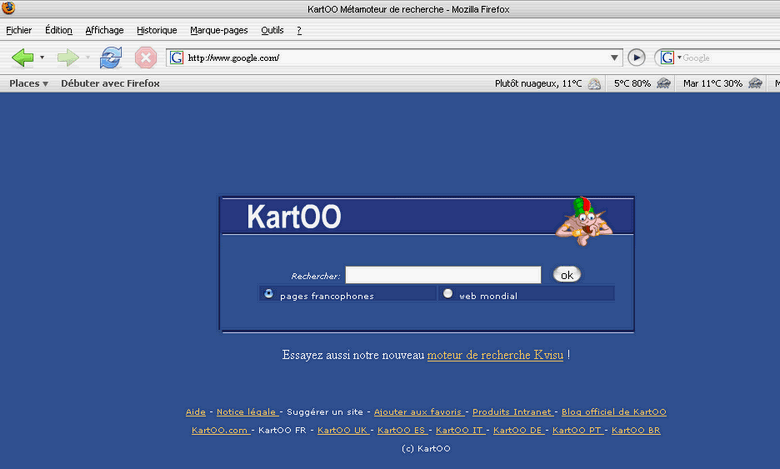Click the Google favicon in the address bar

tap(176, 58)
